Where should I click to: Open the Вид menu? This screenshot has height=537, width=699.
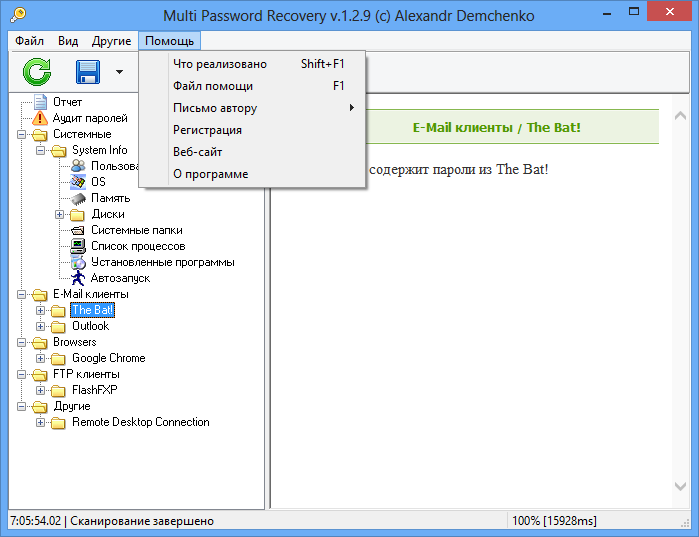[x=68, y=41]
